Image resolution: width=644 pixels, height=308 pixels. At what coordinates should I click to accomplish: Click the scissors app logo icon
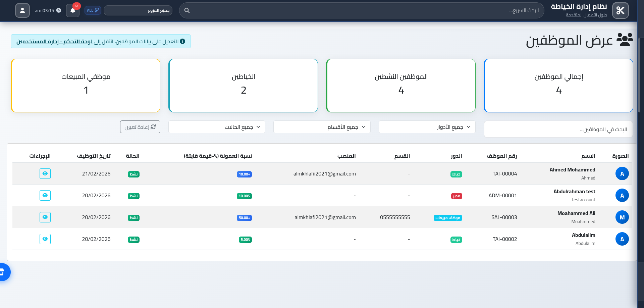click(x=620, y=10)
